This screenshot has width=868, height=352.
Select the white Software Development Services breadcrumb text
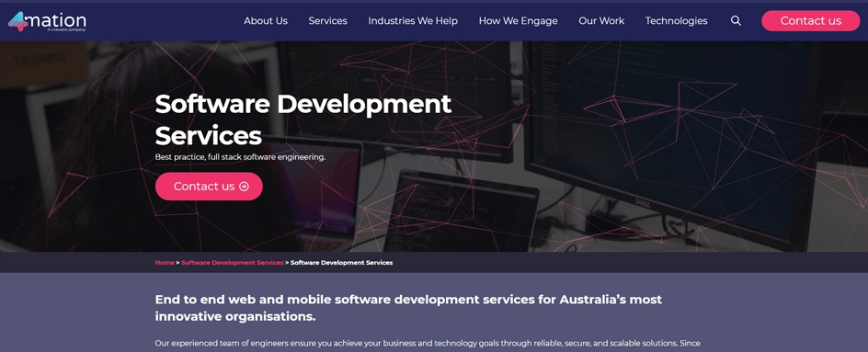pyautogui.click(x=341, y=262)
